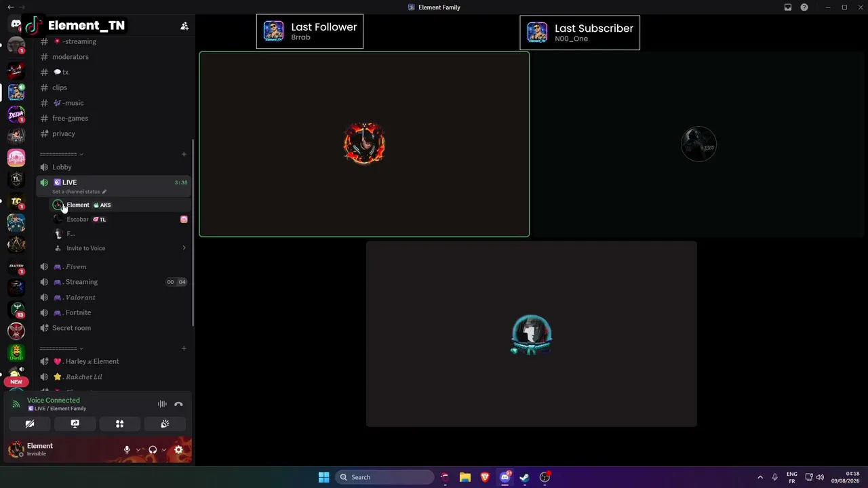Open Steam from the taskbar
The height and width of the screenshot is (488, 868).
point(524,477)
